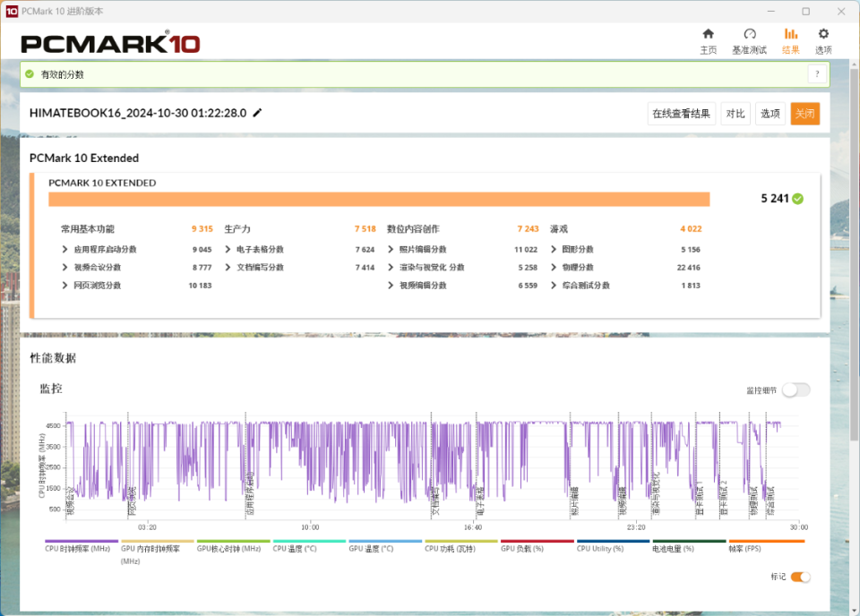The height and width of the screenshot is (616, 860).
Task: Click the 常用基本功能 score 9 315
Action: pyautogui.click(x=202, y=229)
